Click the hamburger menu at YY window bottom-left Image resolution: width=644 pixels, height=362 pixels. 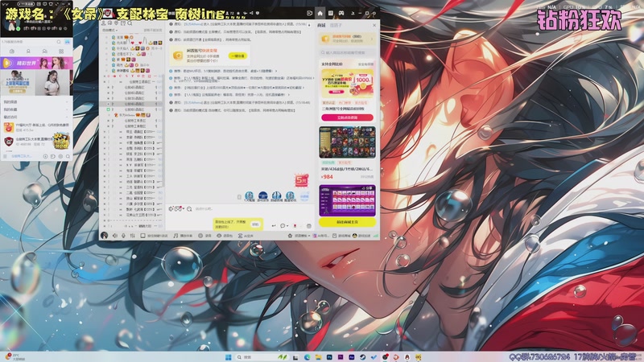(5, 156)
